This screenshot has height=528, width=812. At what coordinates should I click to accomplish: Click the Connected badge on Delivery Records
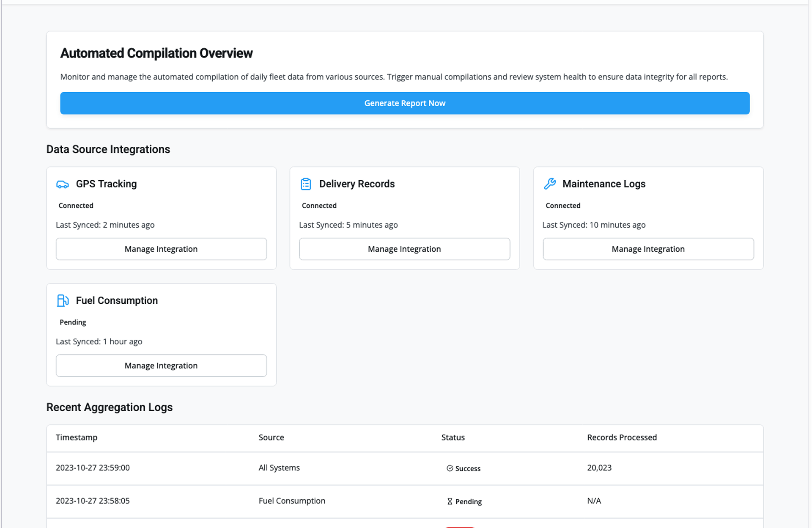pyautogui.click(x=319, y=206)
